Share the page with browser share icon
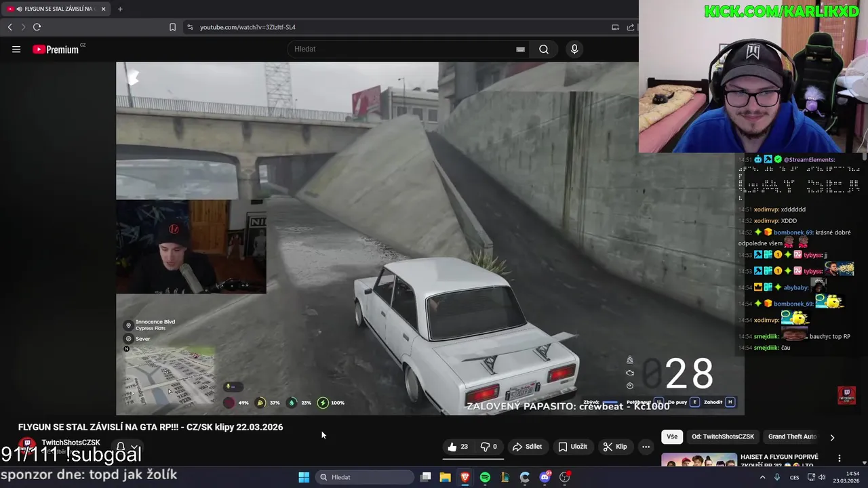 pos(631,27)
